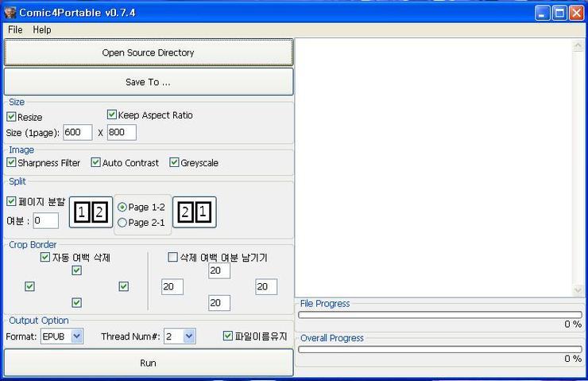Toggle the 페이지 분할 checkbox
The height and width of the screenshot is (381, 588).
coord(12,201)
